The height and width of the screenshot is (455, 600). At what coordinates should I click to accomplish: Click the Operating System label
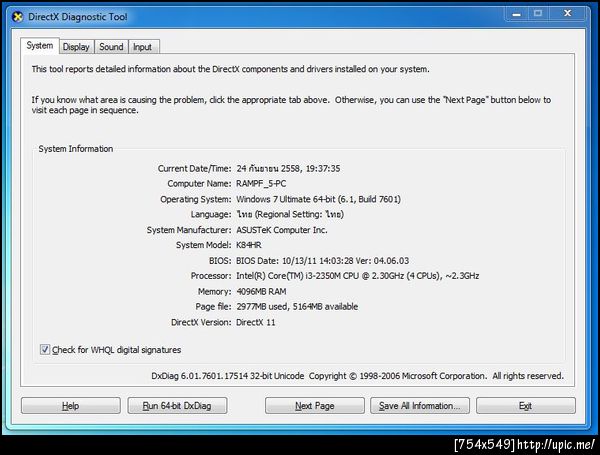196,199
